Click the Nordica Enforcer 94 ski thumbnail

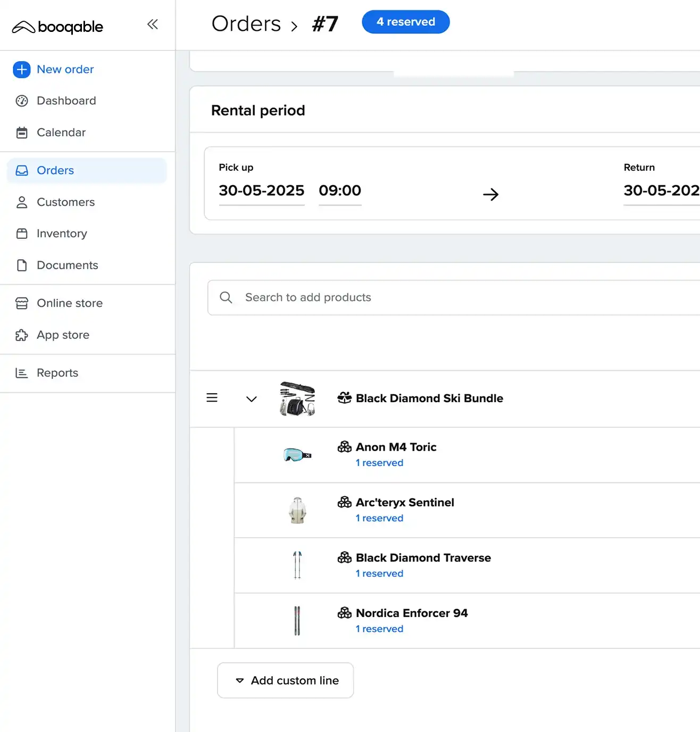pyautogui.click(x=297, y=620)
